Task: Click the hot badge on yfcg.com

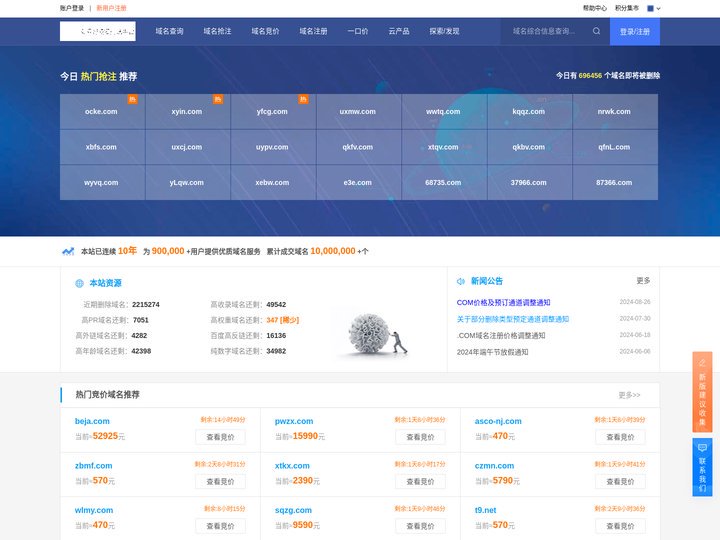Action: point(303,99)
